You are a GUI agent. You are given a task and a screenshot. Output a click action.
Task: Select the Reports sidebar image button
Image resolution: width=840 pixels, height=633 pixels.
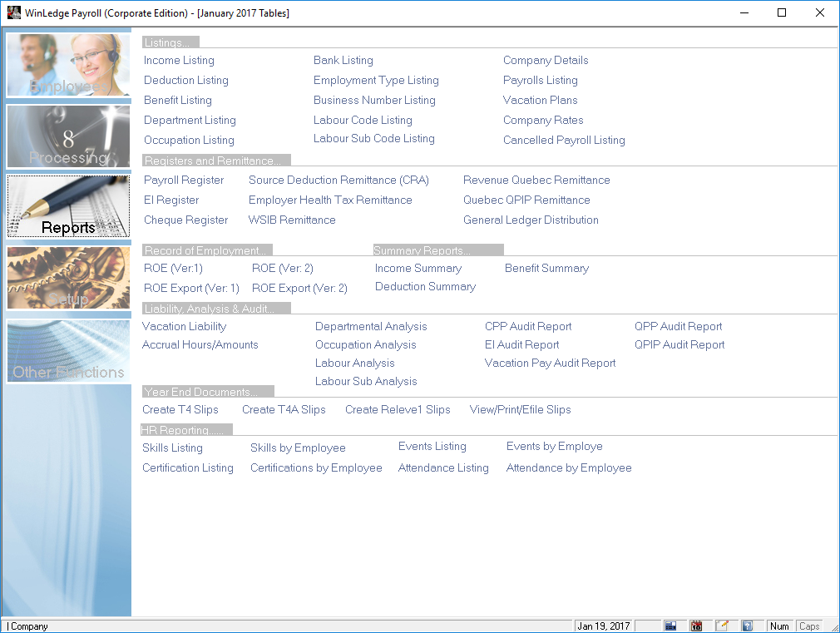click(68, 206)
